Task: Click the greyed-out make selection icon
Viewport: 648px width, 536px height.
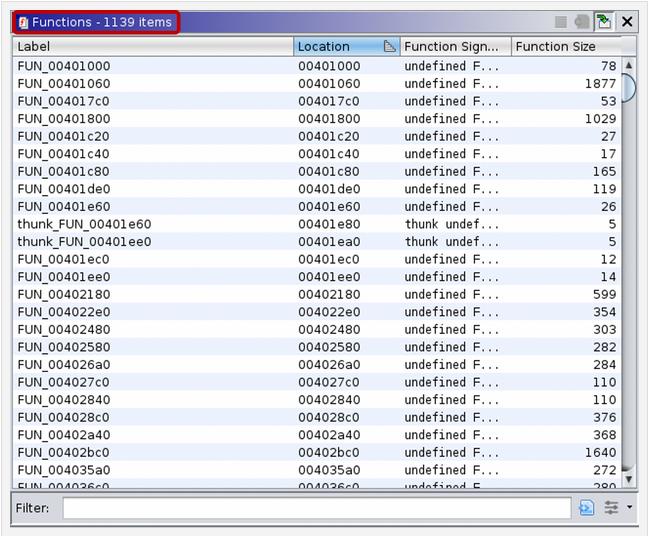Action: [x=561, y=21]
